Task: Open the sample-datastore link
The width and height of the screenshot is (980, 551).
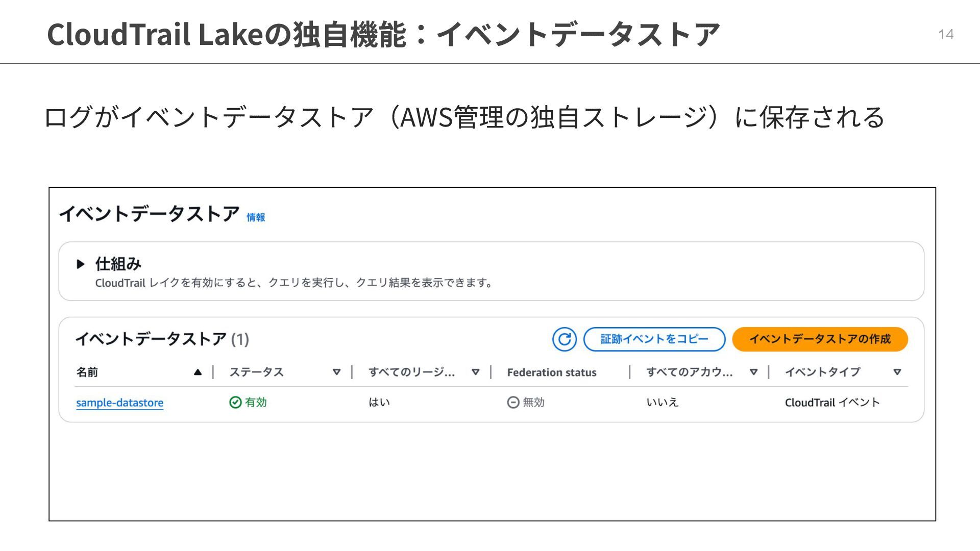Action: (x=119, y=403)
